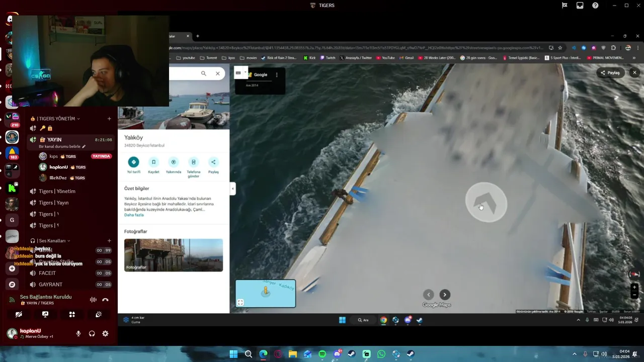The height and width of the screenshot is (362, 644).
Task: Click user kaplanU in YAYIN channel
Action: pos(62,167)
